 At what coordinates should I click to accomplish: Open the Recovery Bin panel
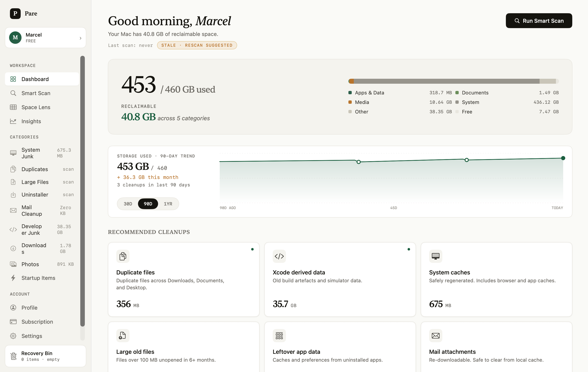click(46, 356)
